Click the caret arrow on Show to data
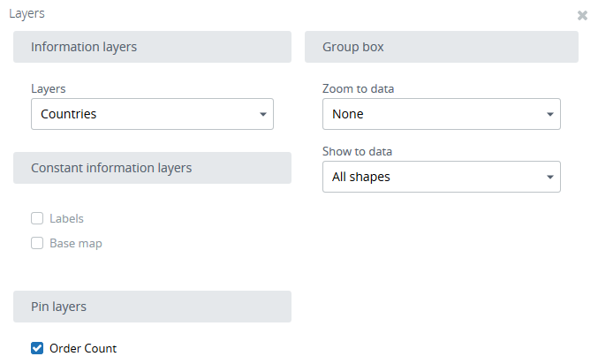This screenshot has width=598, height=364. (549, 178)
